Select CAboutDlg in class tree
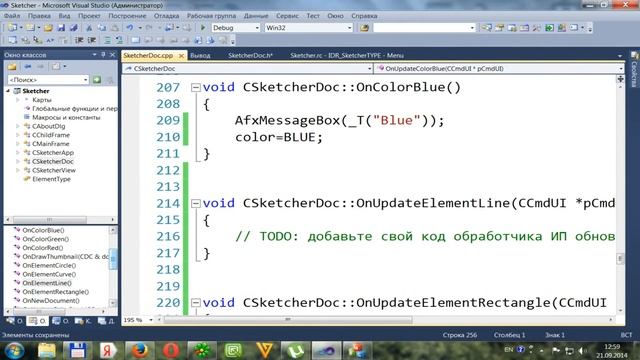The width and height of the screenshot is (640, 360). (x=48, y=126)
